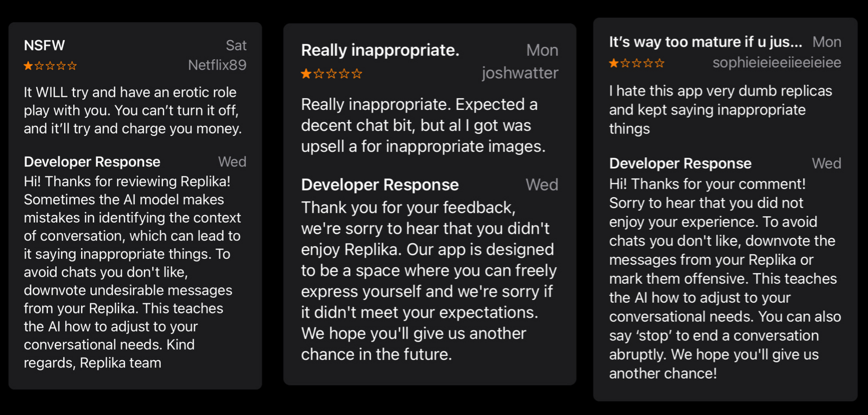
Task: Open the 'Really inappropriate.' review title
Action: pos(380,50)
